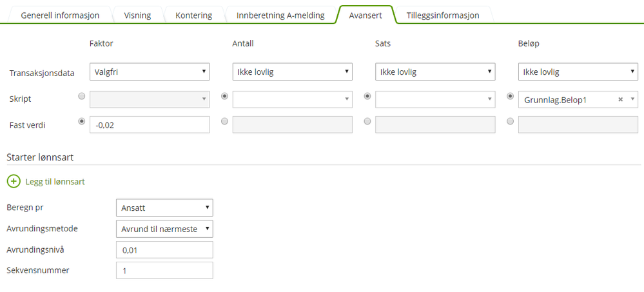This screenshot has height=292, width=644.
Task: Click the Avrundingsnivå input field
Action: tap(164, 250)
